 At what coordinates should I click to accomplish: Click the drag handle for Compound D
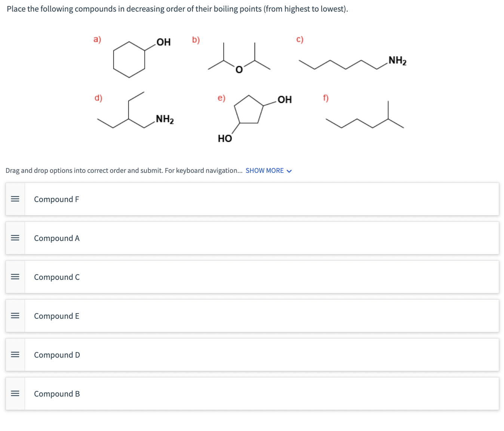coord(15,354)
